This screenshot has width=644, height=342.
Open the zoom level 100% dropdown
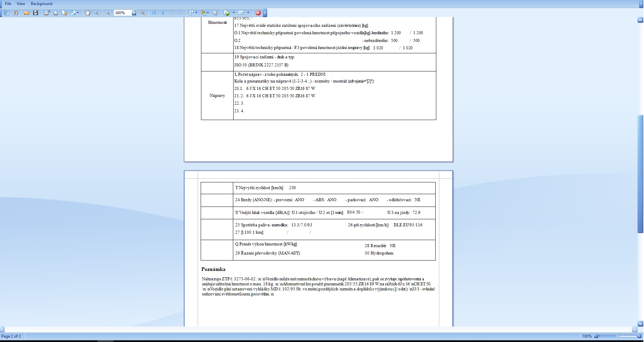(134, 13)
